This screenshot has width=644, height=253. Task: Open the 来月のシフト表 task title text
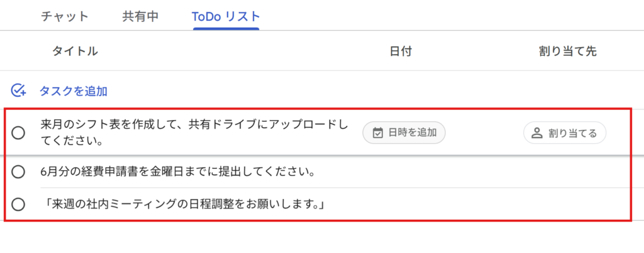[x=194, y=132]
